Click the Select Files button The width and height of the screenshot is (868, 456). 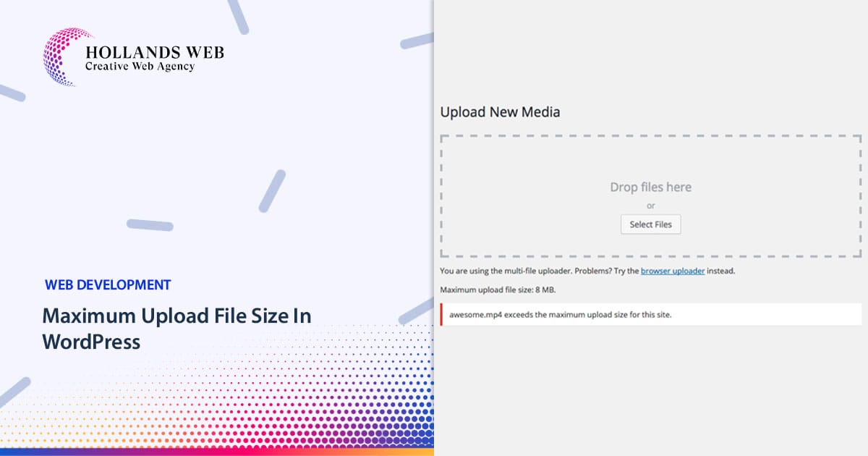coord(651,224)
